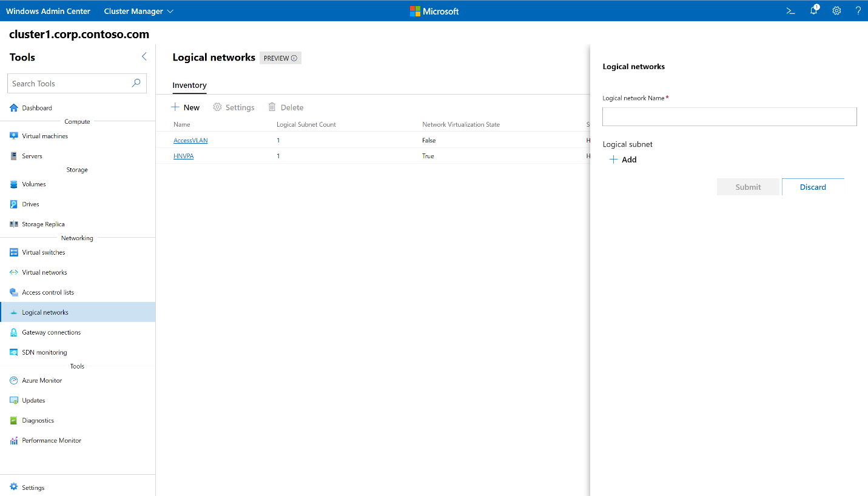
Task: Open SDN monitoring tool
Action: (x=78, y=352)
